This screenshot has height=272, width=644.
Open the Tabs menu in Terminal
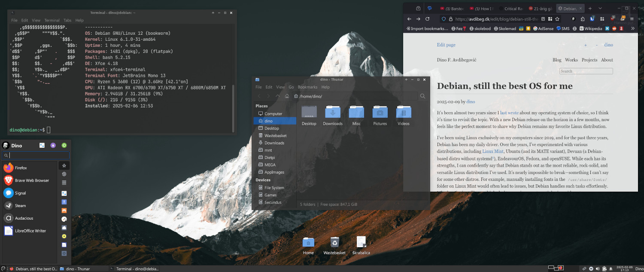pyautogui.click(x=67, y=20)
